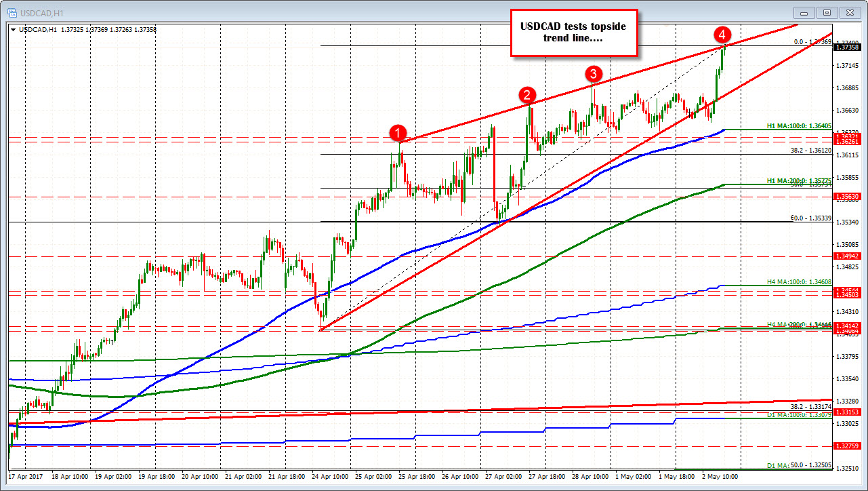Select the red price tag 1.34503
Viewport: 868px width, 491px height.
848,294
